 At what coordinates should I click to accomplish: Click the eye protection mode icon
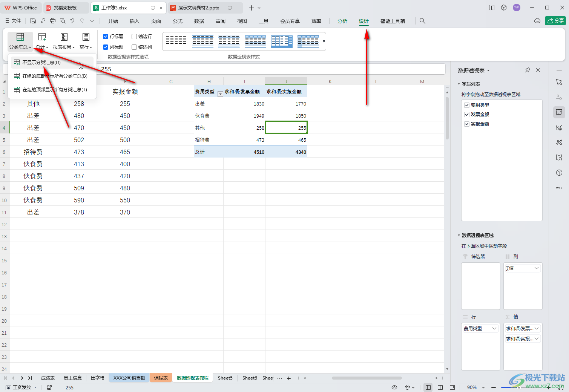pyautogui.click(x=394, y=387)
